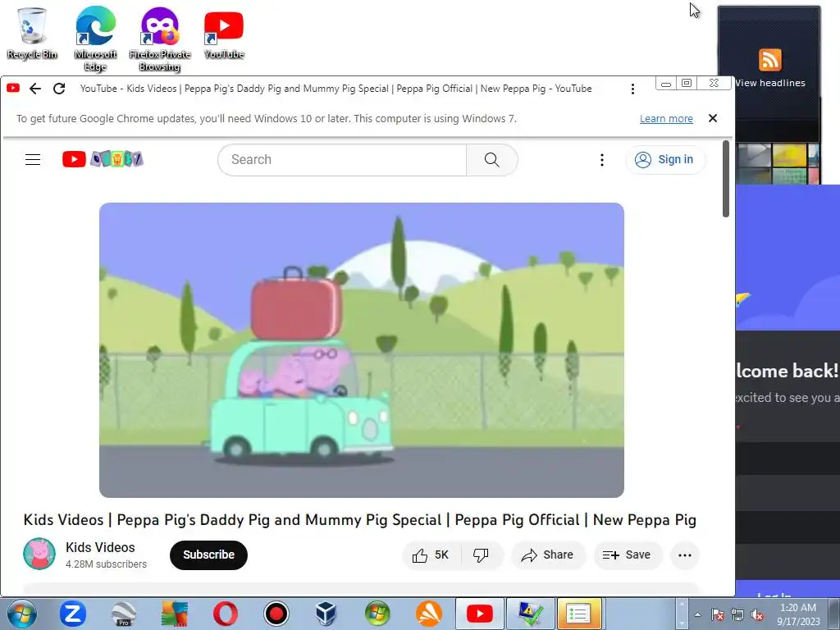This screenshot has height=630, width=840.
Task: Like the video with thumbs up
Action: (431, 555)
